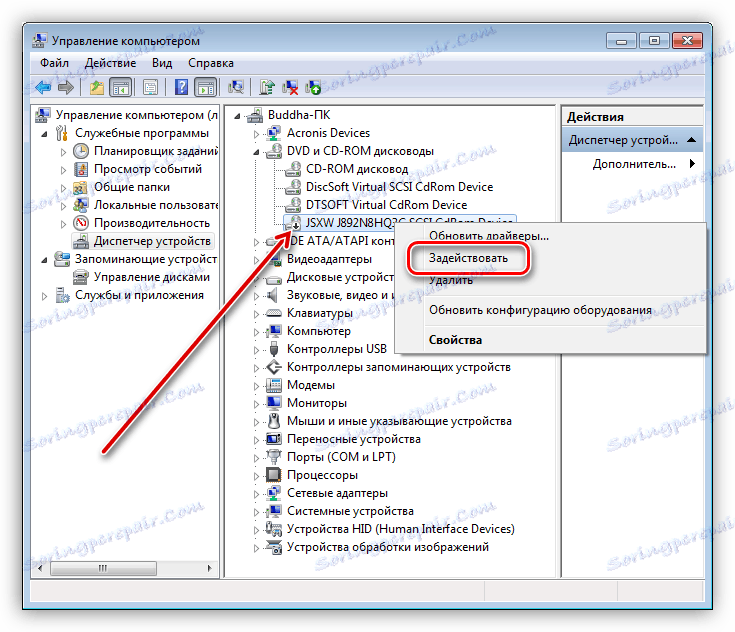Collapse the Служебные программы tree node
Viewport: 735px width, 632px height.
44,134
